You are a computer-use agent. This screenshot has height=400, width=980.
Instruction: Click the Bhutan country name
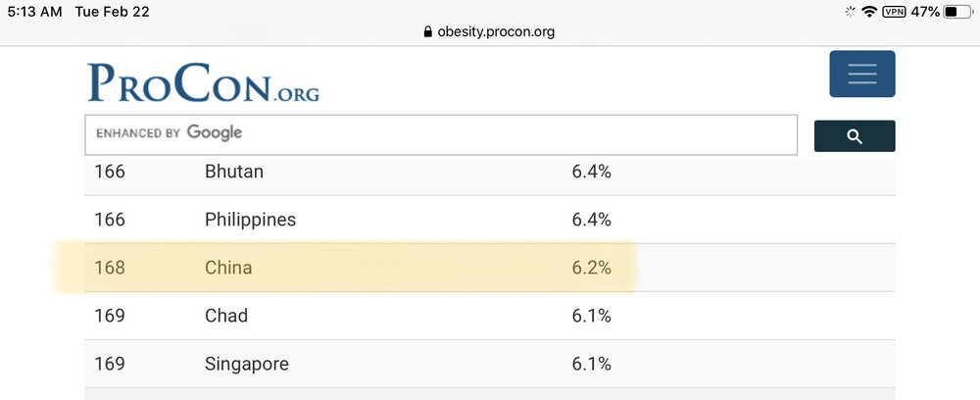pos(234,172)
